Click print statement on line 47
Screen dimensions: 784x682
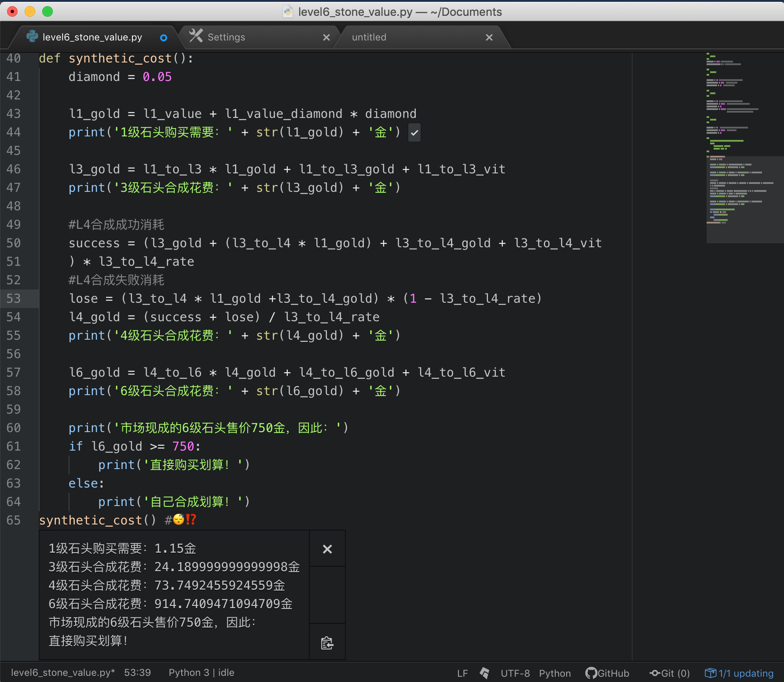[x=234, y=187]
